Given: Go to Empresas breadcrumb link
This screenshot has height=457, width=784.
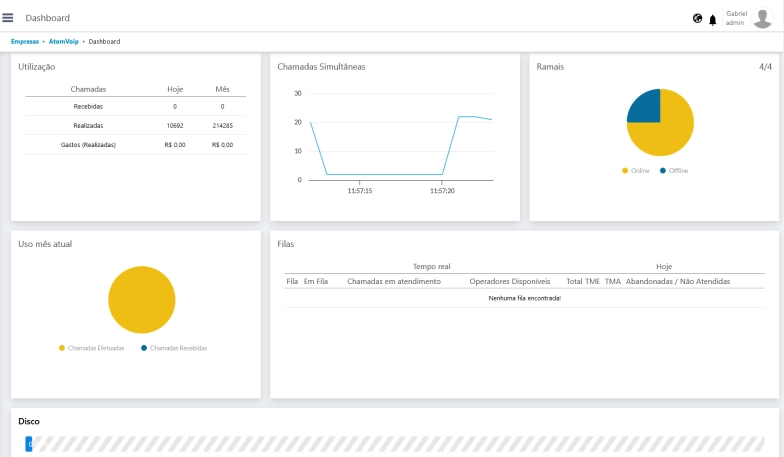Looking at the screenshot, I should coord(25,41).
